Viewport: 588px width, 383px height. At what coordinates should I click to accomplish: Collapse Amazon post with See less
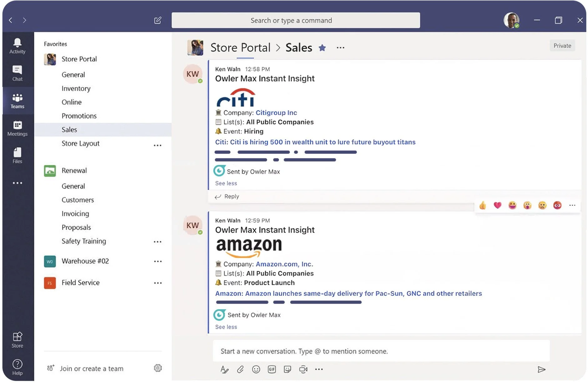coord(226,327)
